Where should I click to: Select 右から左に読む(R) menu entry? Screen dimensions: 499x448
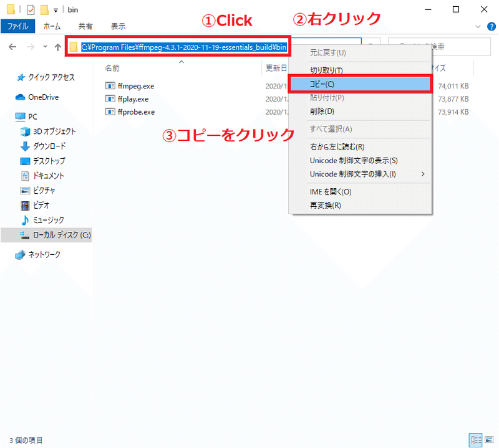360,147
